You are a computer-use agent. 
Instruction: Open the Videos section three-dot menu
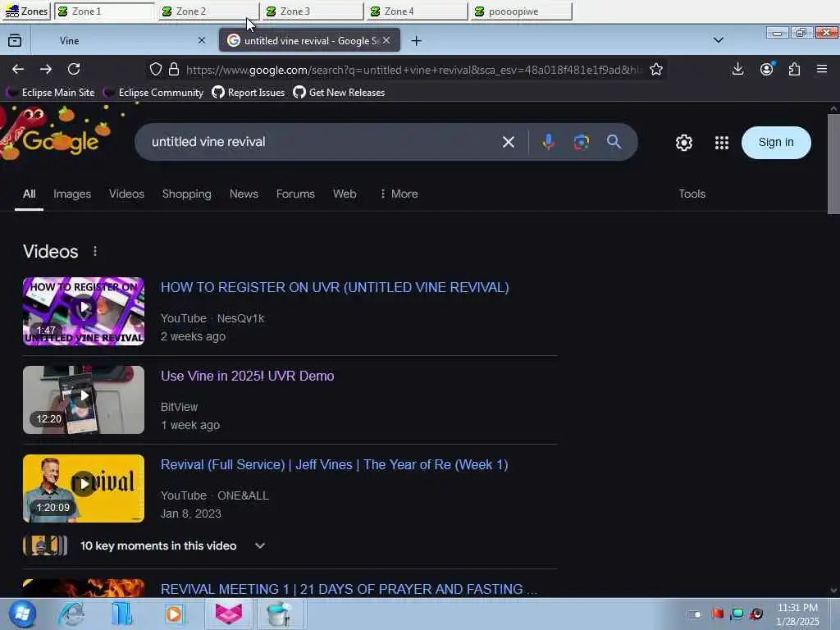click(95, 251)
